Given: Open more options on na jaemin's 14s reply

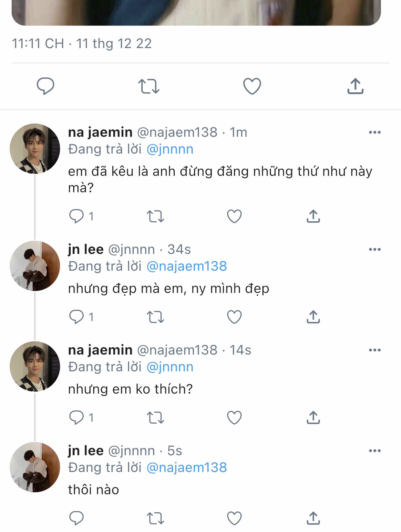Looking at the screenshot, I should [x=375, y=350].
